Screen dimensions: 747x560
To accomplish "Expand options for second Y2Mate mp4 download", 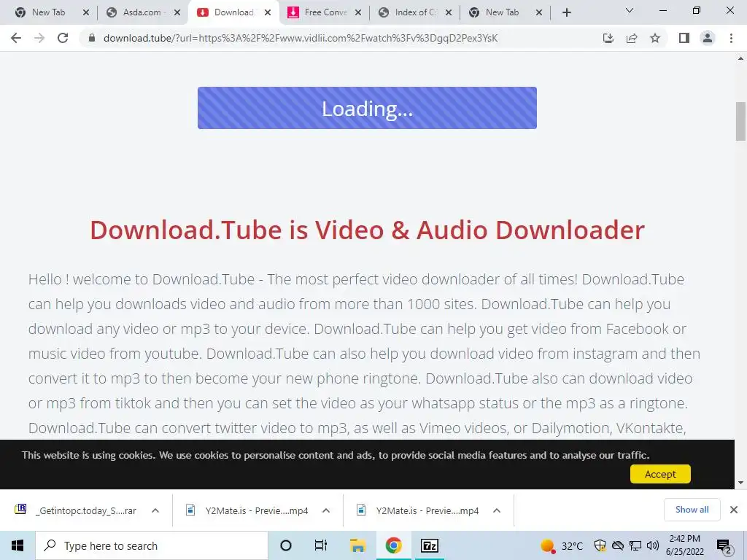I will click(496, 510).
